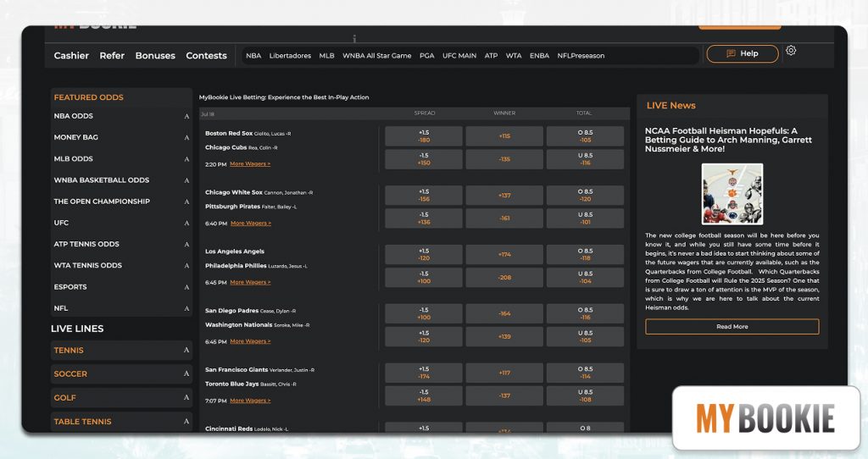The image size is (868, 459).
Task: Expand TABLE TENNIS live lines
Action: (121, 422)
